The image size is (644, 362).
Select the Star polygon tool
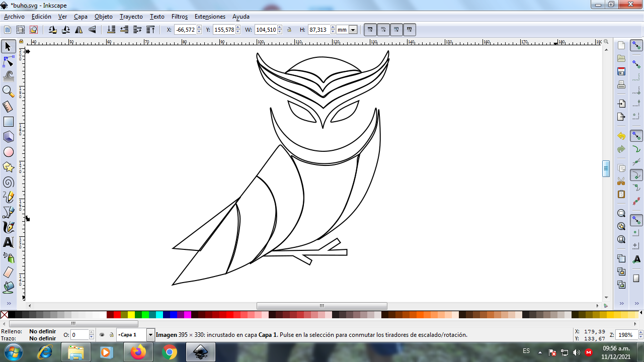8,167
